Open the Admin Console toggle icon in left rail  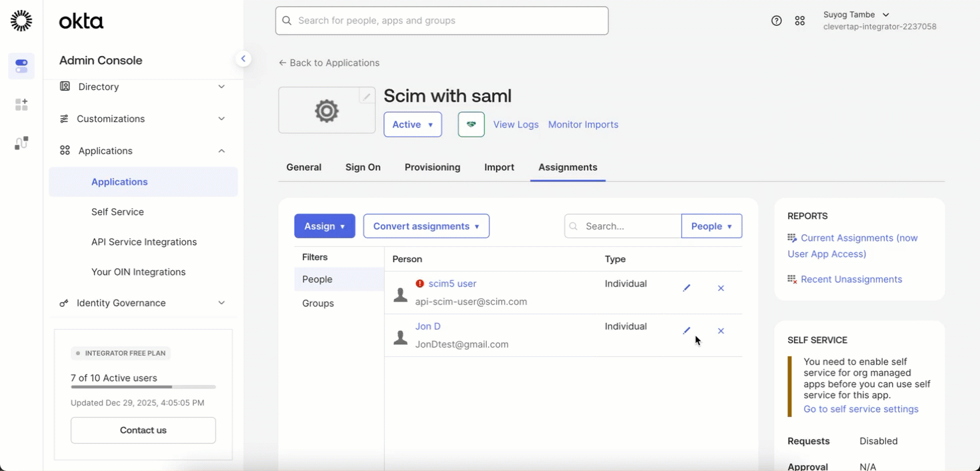[x=21, y=66]
